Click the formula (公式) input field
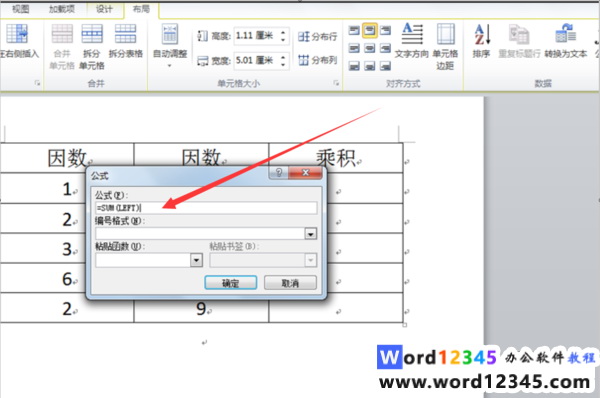The height and width of the screenshot is (398, 600). [x=206, y=208]
